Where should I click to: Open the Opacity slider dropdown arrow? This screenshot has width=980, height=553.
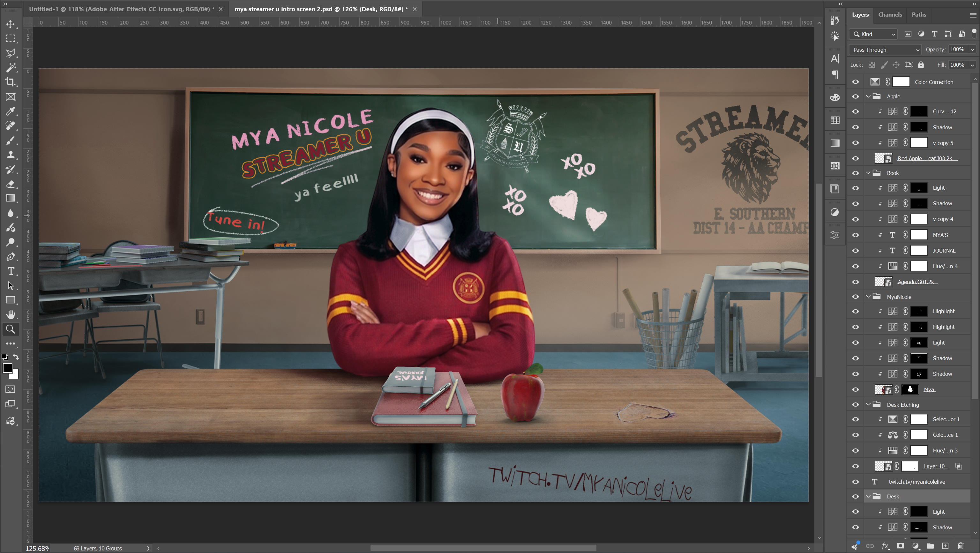pyautogui.click(x=972, y=50)
